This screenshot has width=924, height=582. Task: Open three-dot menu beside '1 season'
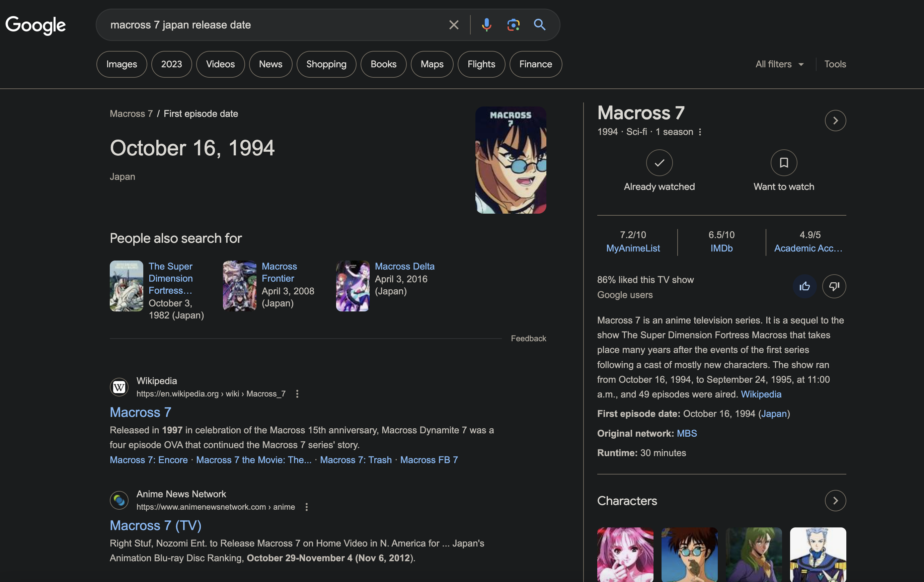(x=700, y=132)
